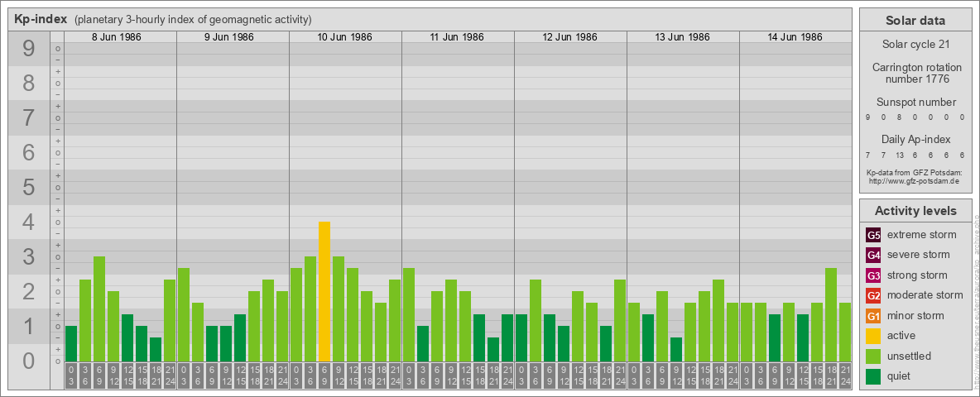This screenshot has height=397, width=980.
Task: Click the Kp scale number 4
Action: 29,222
